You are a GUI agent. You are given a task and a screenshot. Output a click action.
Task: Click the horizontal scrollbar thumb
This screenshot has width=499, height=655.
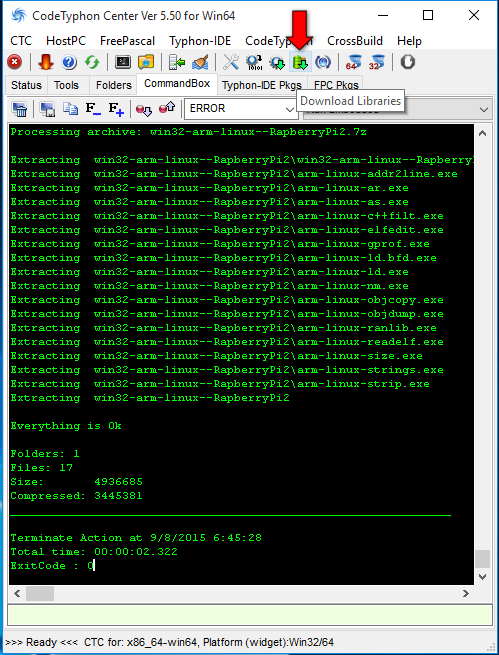(x=40, y=594)
